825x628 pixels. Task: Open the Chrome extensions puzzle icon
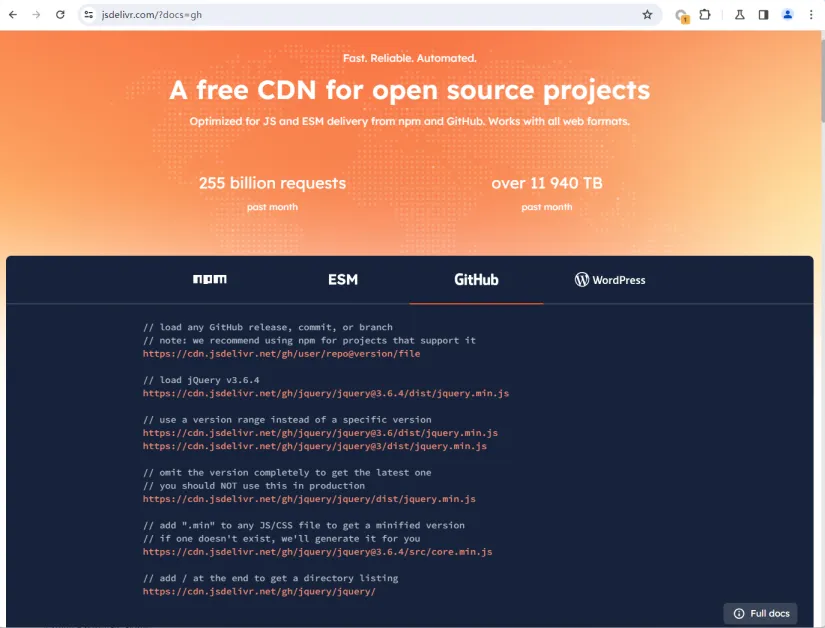704,14
